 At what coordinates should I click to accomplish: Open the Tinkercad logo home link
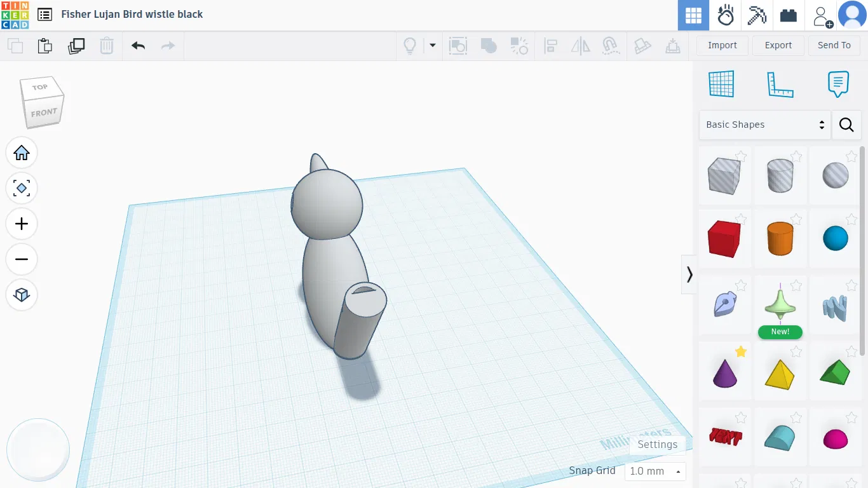(x=15, y=15)
